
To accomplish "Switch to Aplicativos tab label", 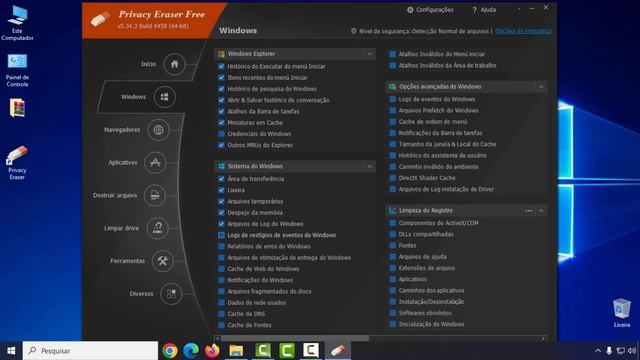I will (x=123, y=162).
